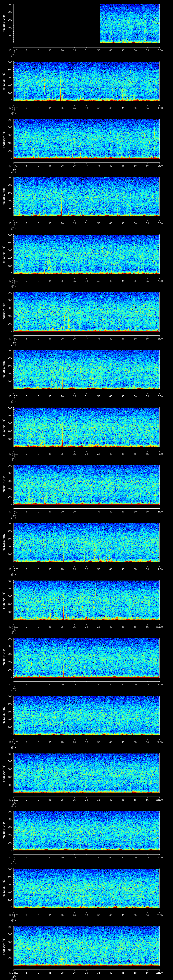
Task: Click Frequency (Hz) label of the 17:09:00 plot
Action: point(4,24)
